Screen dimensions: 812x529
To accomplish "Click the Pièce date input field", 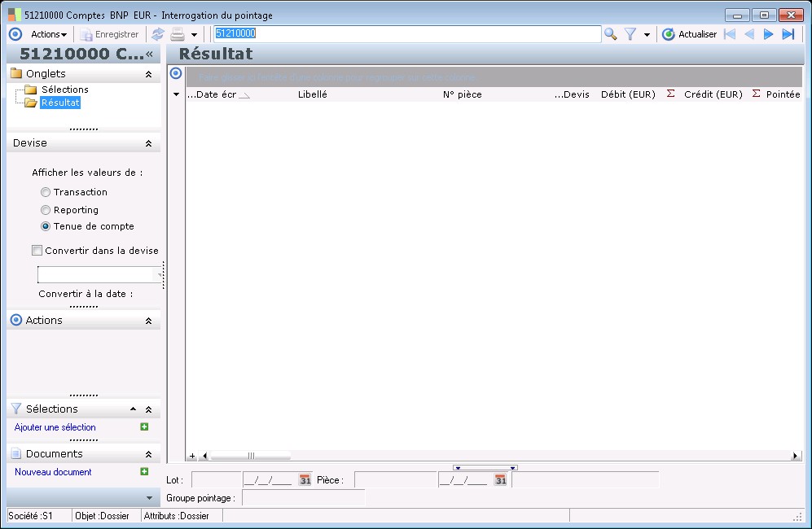I will click(465, 480).
